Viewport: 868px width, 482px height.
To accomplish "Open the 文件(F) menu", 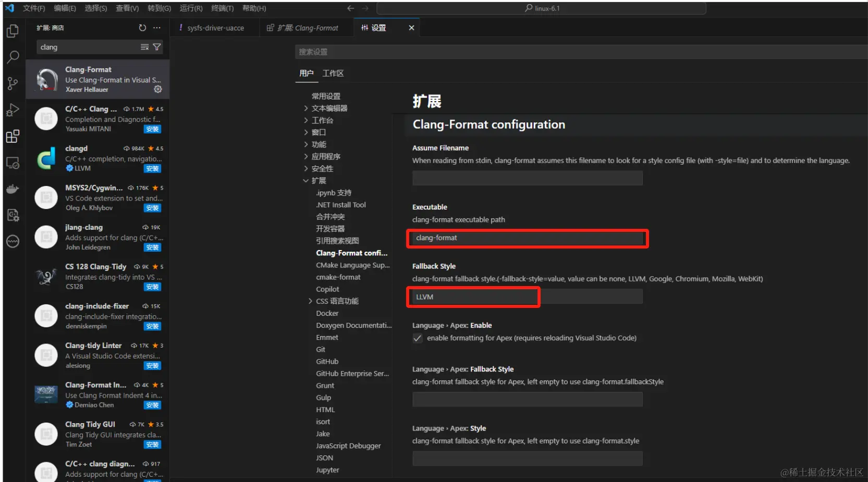I will click(34, 8).
